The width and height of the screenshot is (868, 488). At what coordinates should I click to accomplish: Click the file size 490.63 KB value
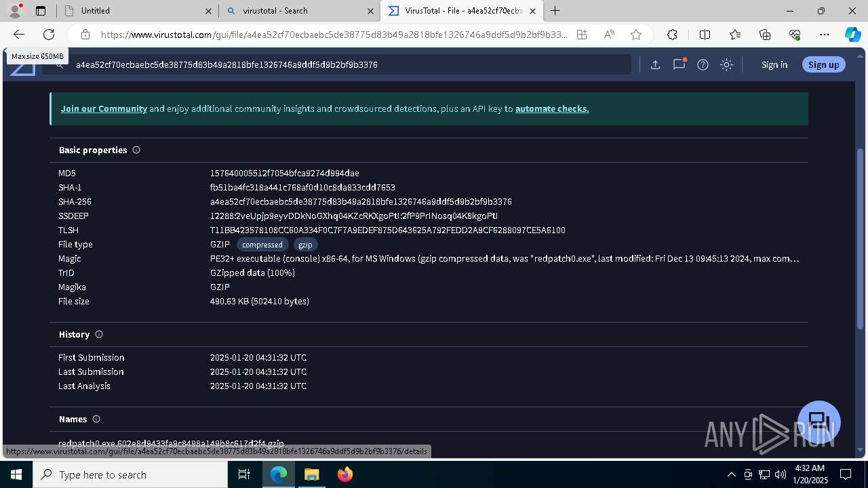[x=260, y=302]
